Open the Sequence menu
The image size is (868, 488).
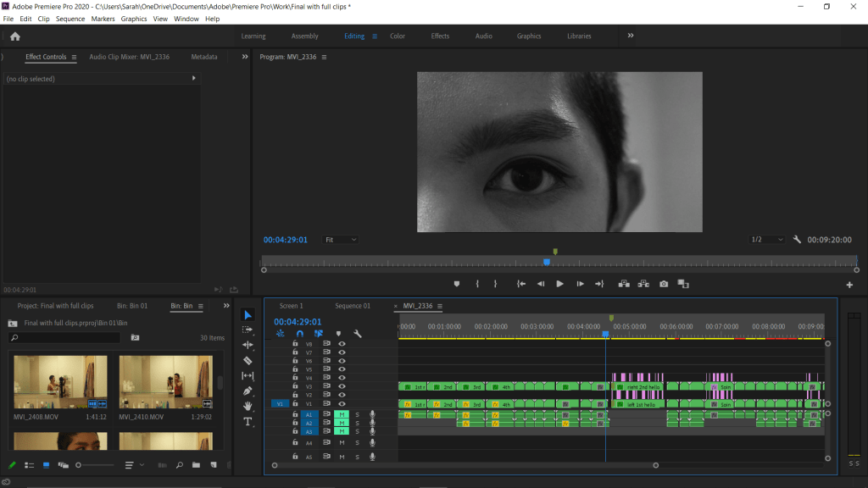[x=70, y=19]
